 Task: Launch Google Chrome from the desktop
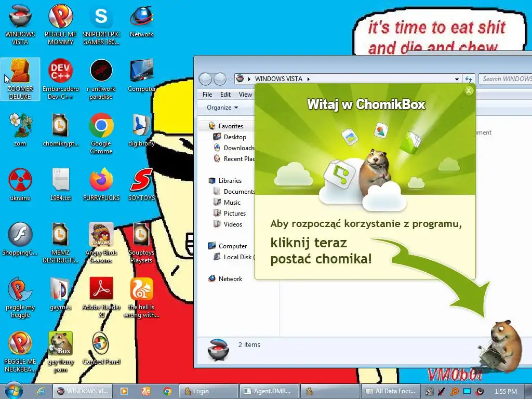click(x=101, y=134)
